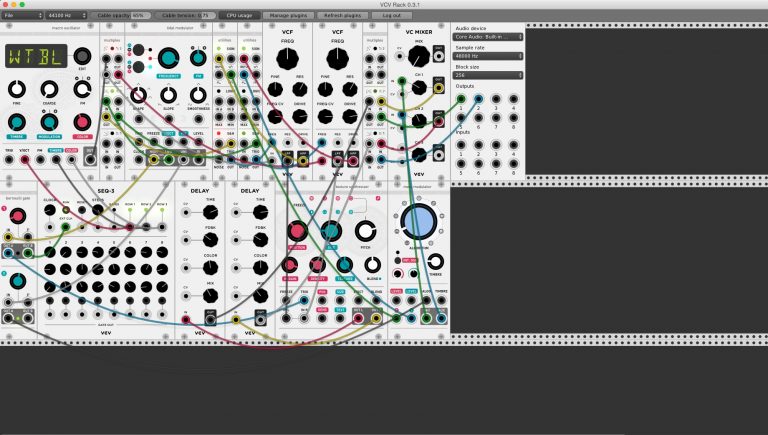Click the IN jack on the right DELAY
This screenshot has height=435, width=768.
point(236,319)
